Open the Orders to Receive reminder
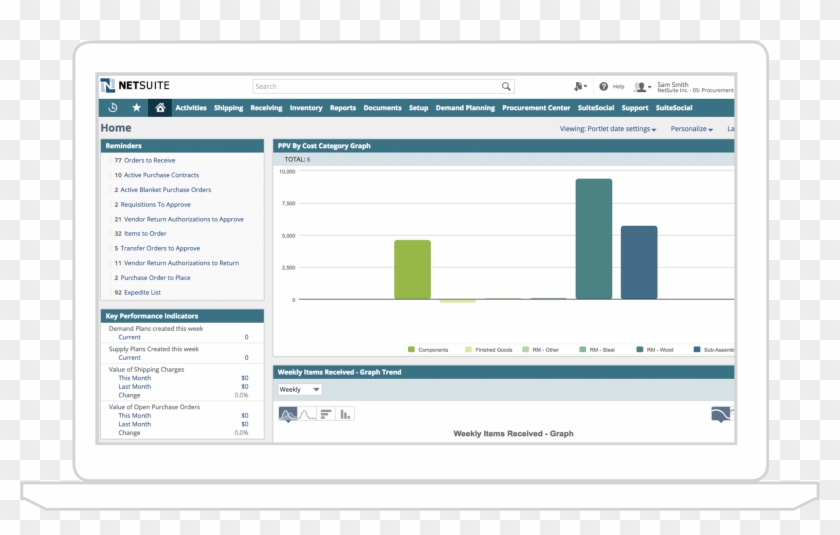 [149, 160]
